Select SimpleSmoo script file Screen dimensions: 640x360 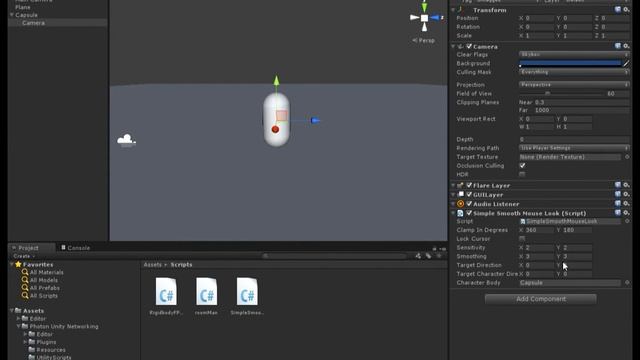(247, 297)
